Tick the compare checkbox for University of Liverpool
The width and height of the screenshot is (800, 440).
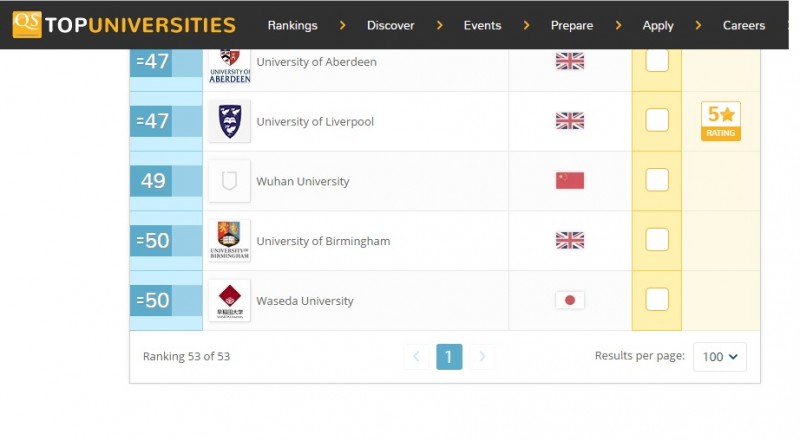tap(657, 120)
